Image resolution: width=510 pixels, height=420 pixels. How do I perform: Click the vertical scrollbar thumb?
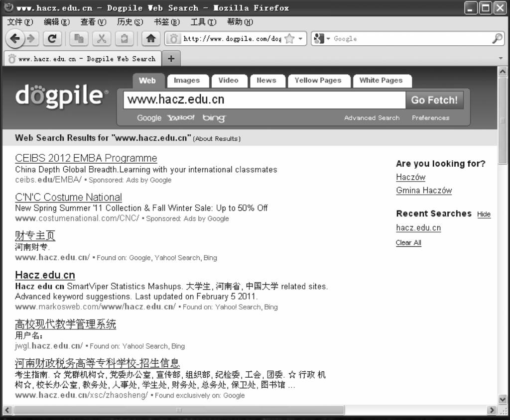click(503, 120)
